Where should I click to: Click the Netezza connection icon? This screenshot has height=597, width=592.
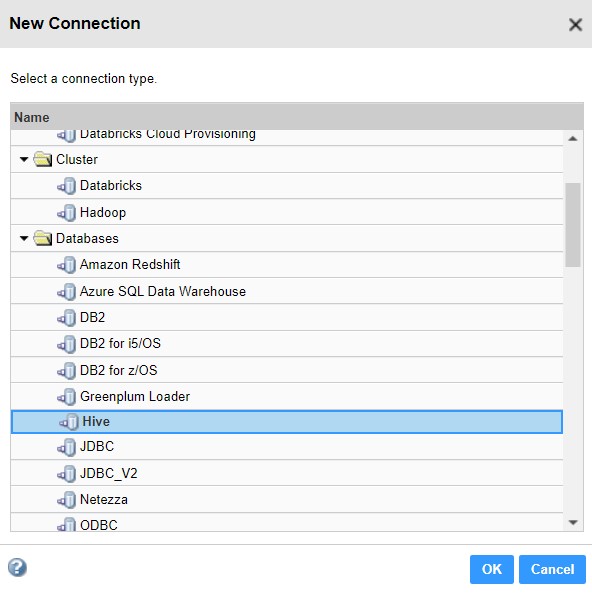(67, 500)
